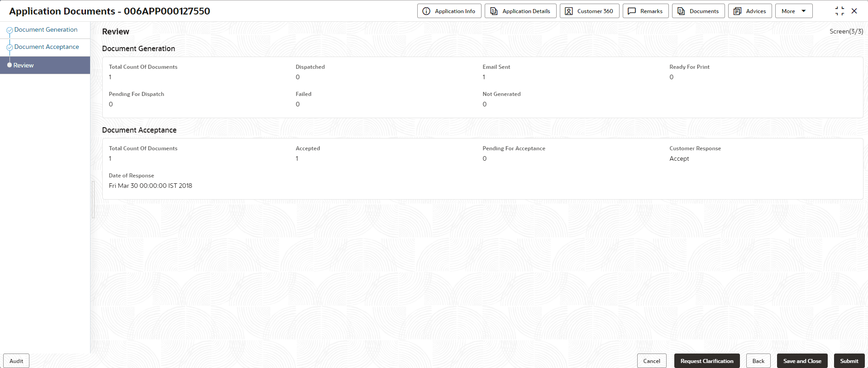Go to the Document Acceptance step

pyautogui.click(x=47, y=47)
